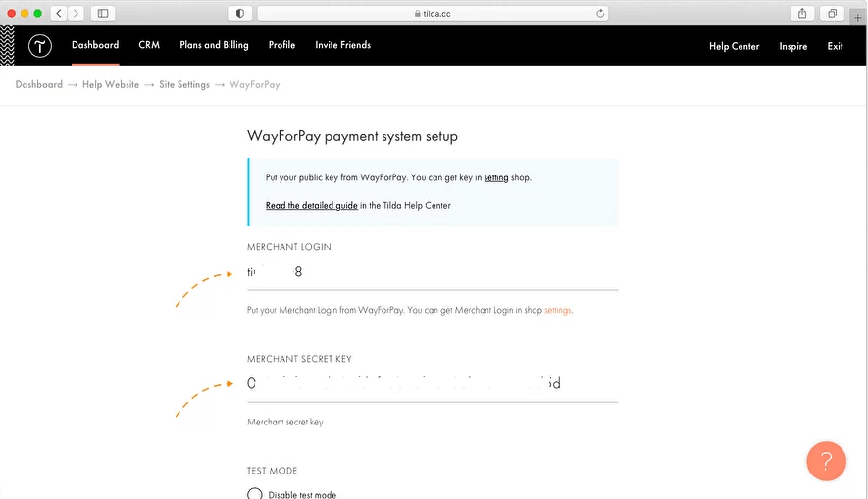Go to Site Settings breadcrumb
The width and height of the screenshot is (868, 499).
click(x=184, y=84)
